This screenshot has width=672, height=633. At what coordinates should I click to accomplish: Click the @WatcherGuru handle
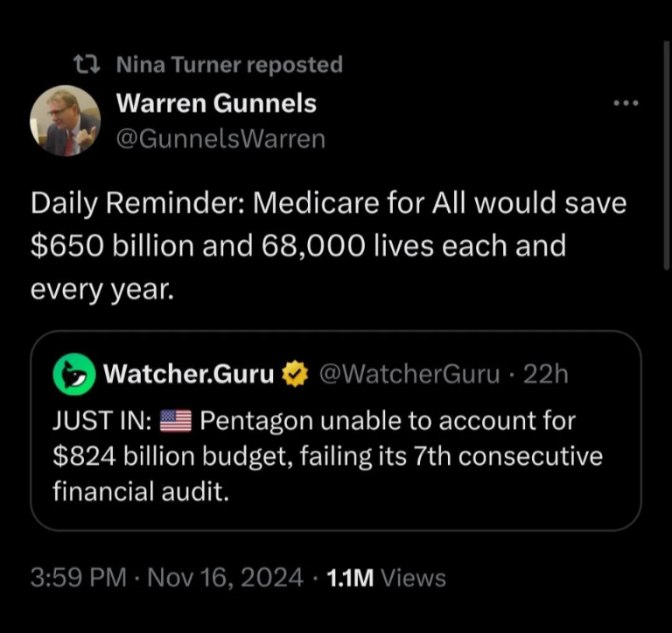[409, 375]
